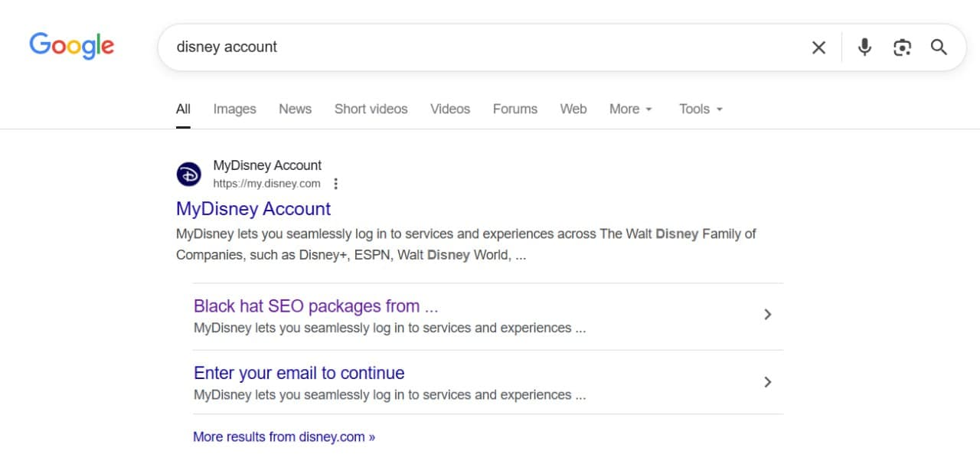Submit search with the magnifying glass icon
The width and height of the screenshot is (980, 464).
coord(939,47)
